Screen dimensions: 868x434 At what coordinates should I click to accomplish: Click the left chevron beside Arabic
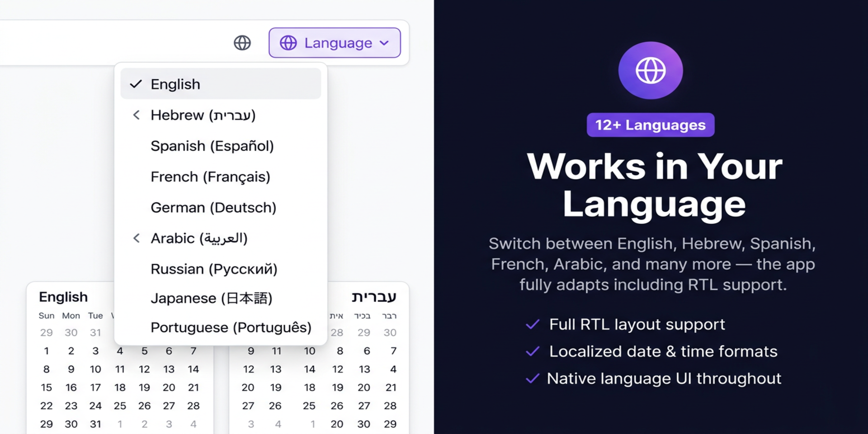136,238
